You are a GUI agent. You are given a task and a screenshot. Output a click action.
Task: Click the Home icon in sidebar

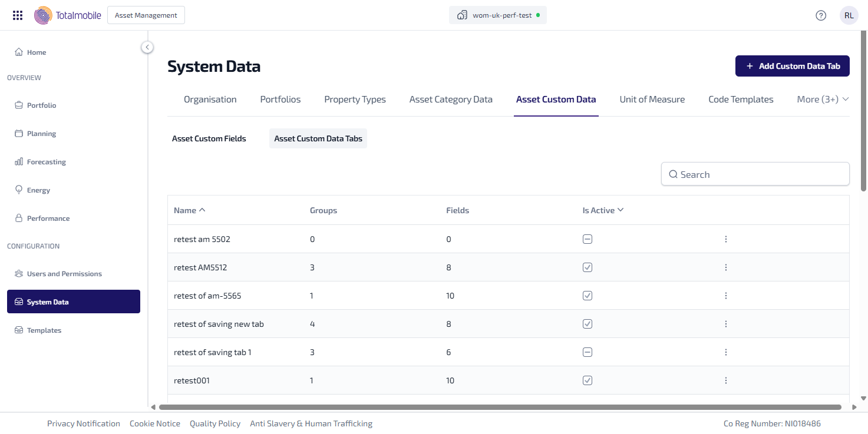tap(19, 52)
